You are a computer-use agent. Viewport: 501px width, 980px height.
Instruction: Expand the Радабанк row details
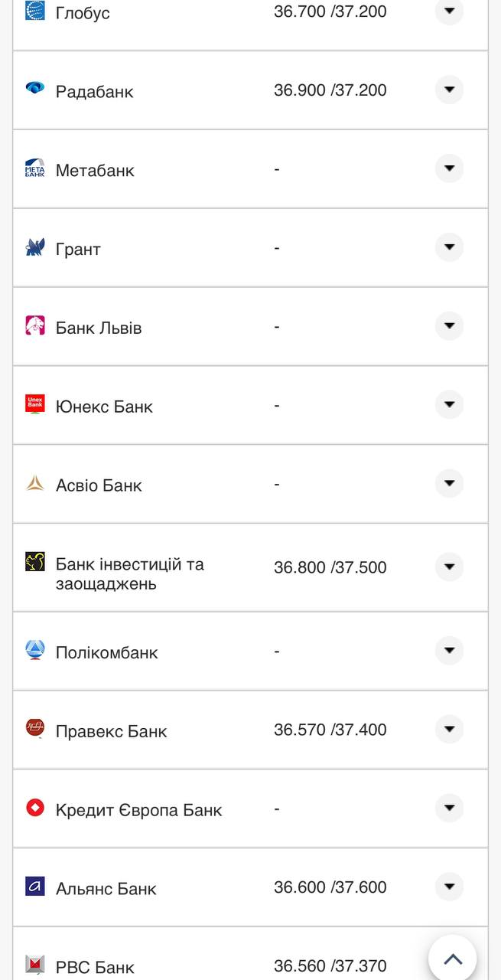pyautogui.click(x=449, y=90)
